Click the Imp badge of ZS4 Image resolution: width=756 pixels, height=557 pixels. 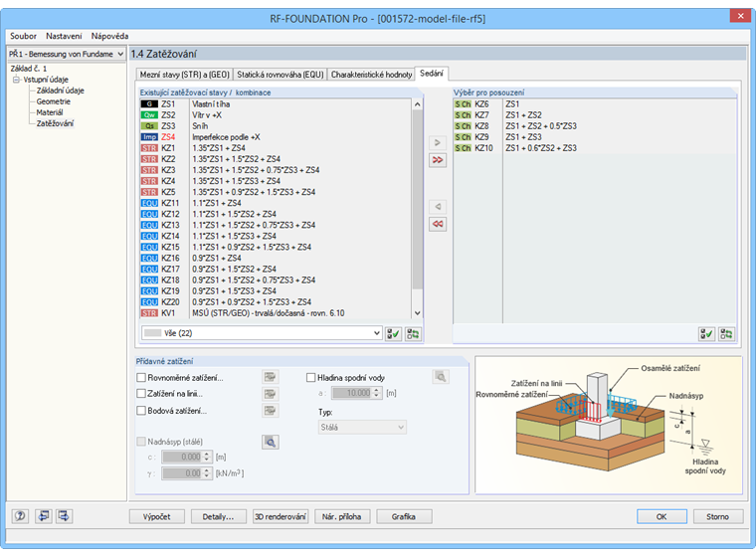click(149, 137)
